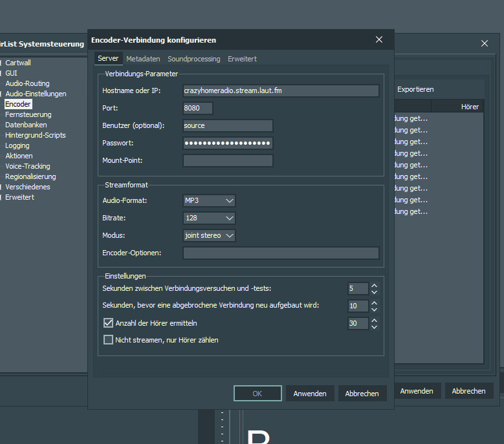
Task: Select Logging in the tree
Action: (17, 145)
